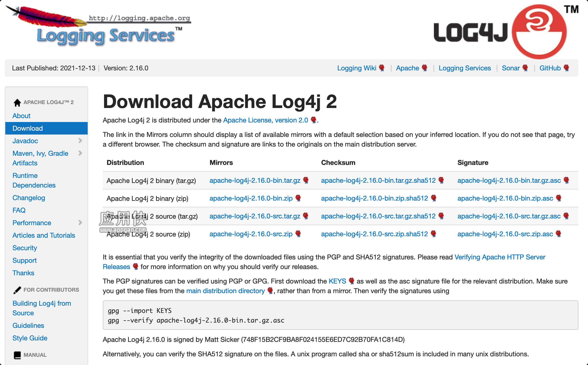Download apache-log4j-2.16.0-bin.zip from mirrors
The image size is (588, 365).
251,198
